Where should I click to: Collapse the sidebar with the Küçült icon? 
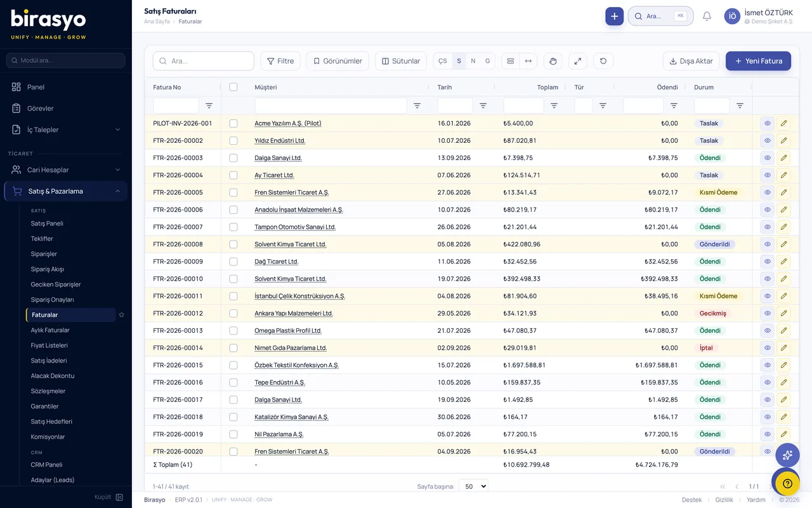[119, 497]
